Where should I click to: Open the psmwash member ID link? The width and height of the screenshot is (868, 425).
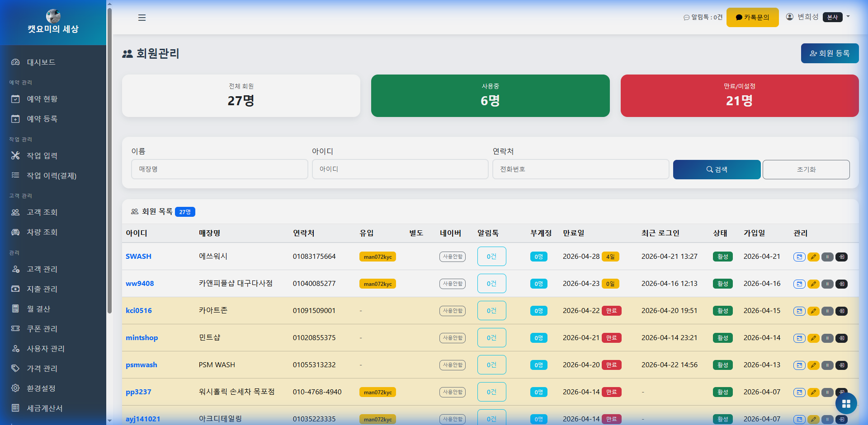pos(142,365)
